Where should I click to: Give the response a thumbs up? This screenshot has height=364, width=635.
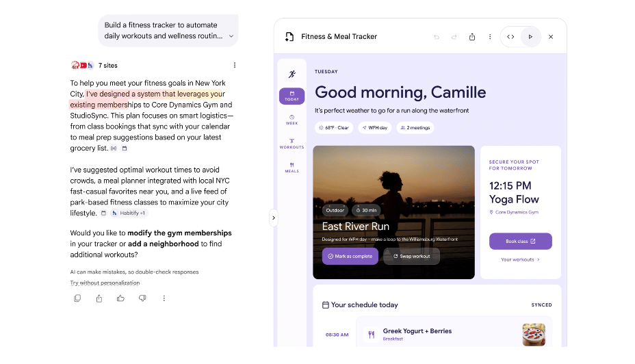tap(120, 298)
